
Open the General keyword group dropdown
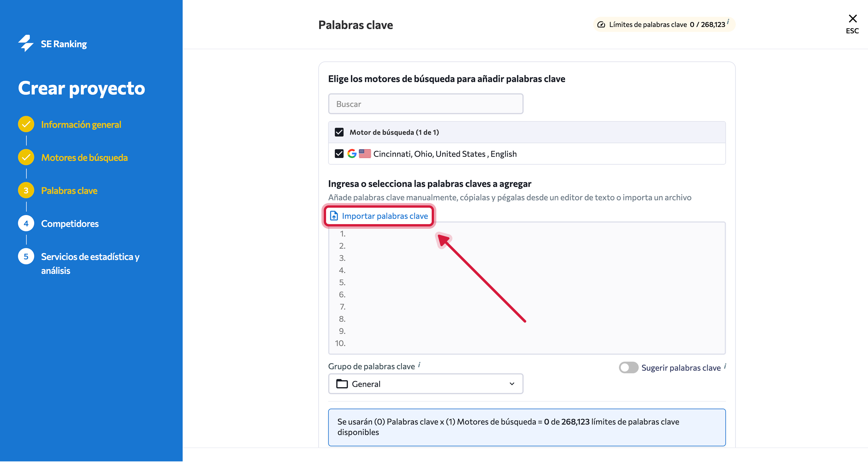(425, 384)
